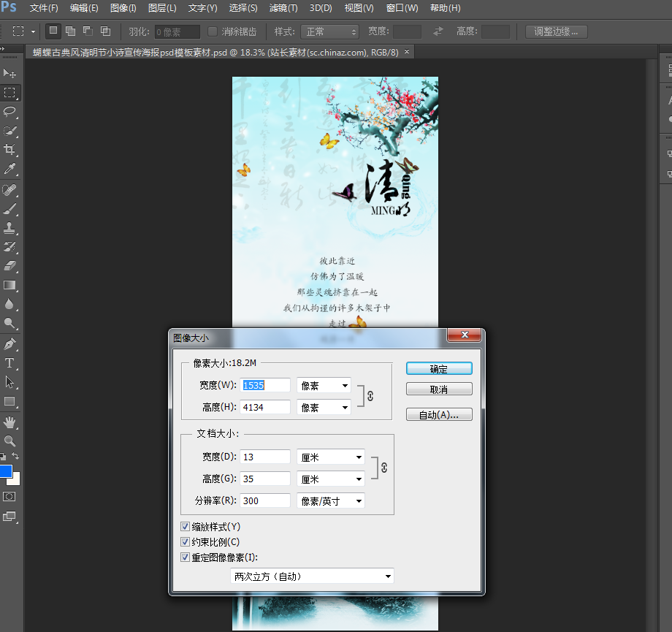This screenshot has width=672, height=632.
Task: Click the pixel height field showing 4134
Action: click(265, 407)
